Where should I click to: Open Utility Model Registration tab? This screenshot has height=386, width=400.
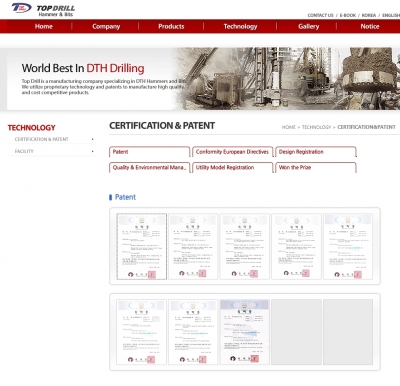point(232,167)
